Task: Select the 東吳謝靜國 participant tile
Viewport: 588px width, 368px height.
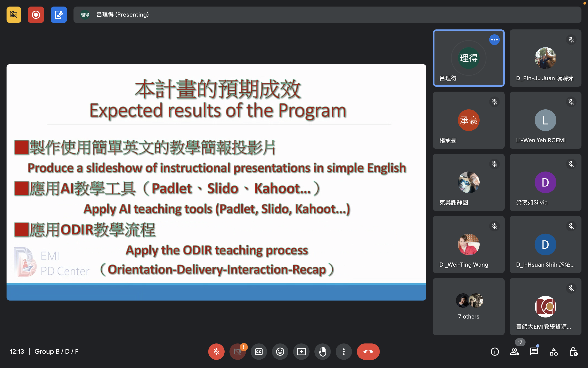Action: pos(468,182)
